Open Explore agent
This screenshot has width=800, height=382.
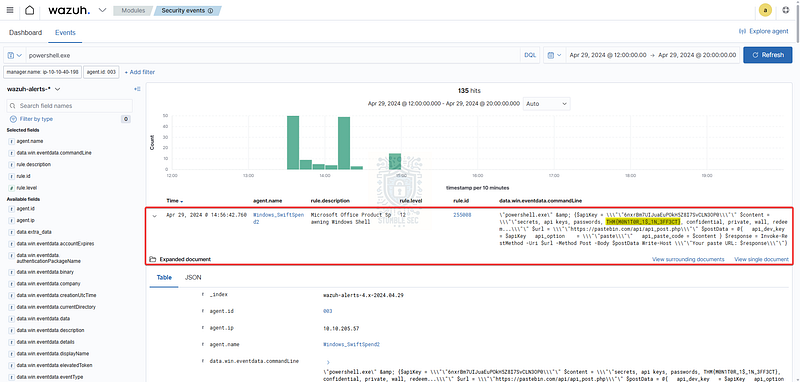tap(764, 31)
